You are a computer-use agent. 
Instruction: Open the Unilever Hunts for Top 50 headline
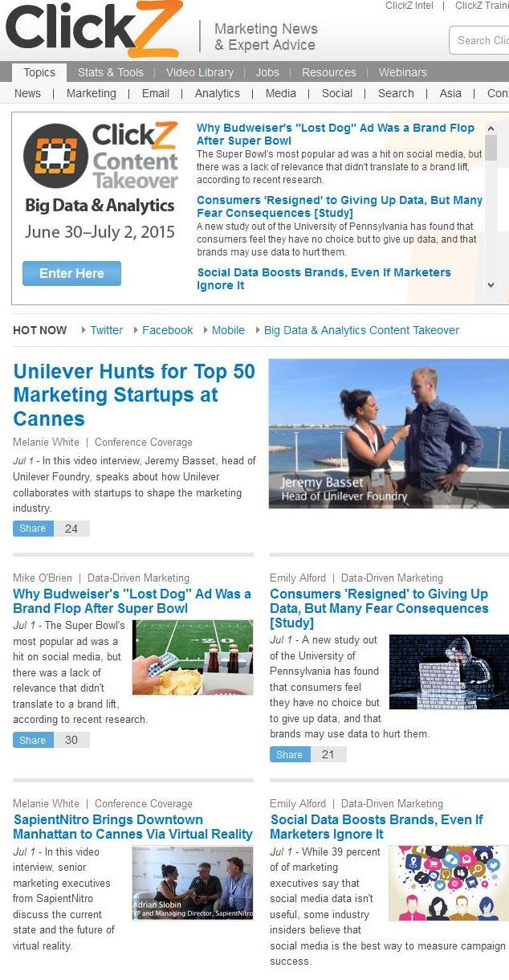(134, 394)
